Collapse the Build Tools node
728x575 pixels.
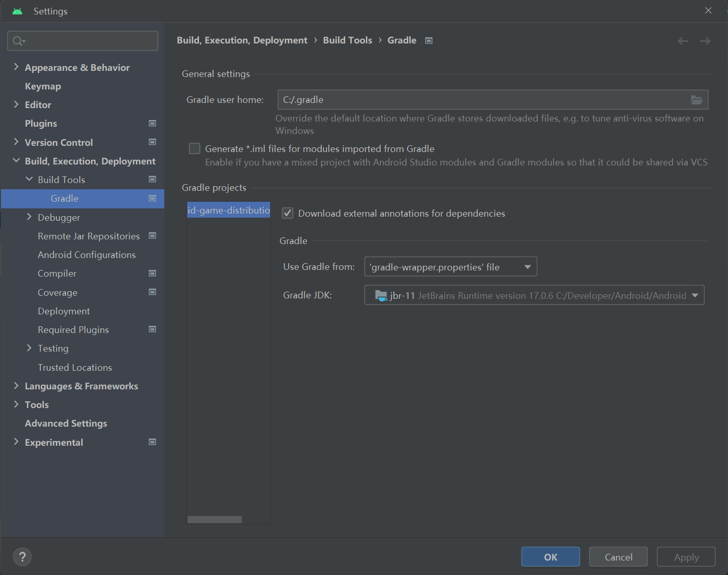point(29,179)
